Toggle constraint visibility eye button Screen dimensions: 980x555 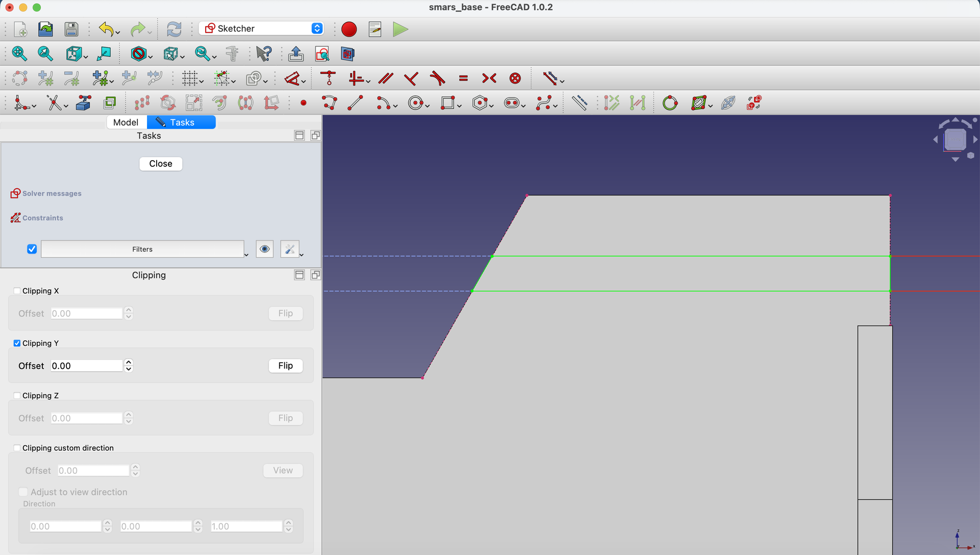click(264, 249)
